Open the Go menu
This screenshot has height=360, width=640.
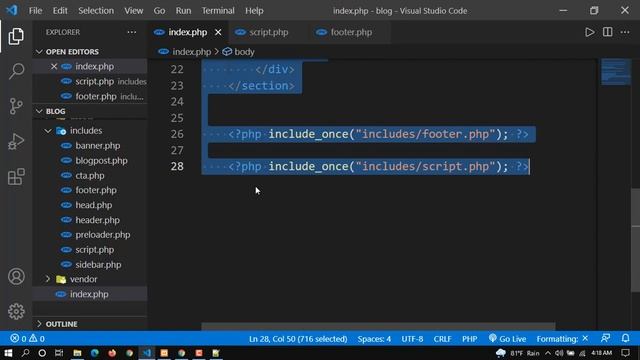coord(159,11)
